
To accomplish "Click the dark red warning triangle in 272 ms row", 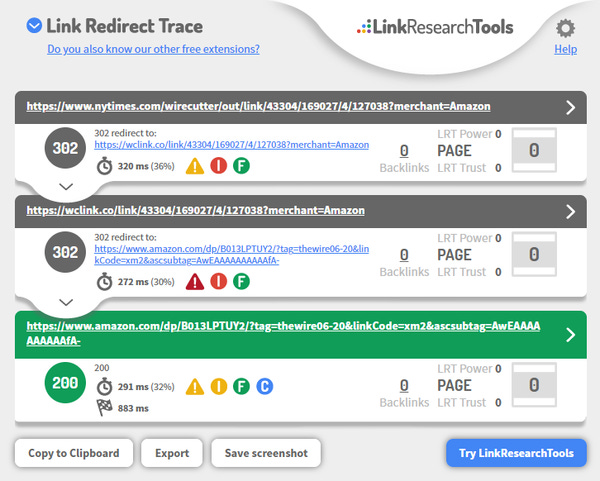I will pos(195,282).
